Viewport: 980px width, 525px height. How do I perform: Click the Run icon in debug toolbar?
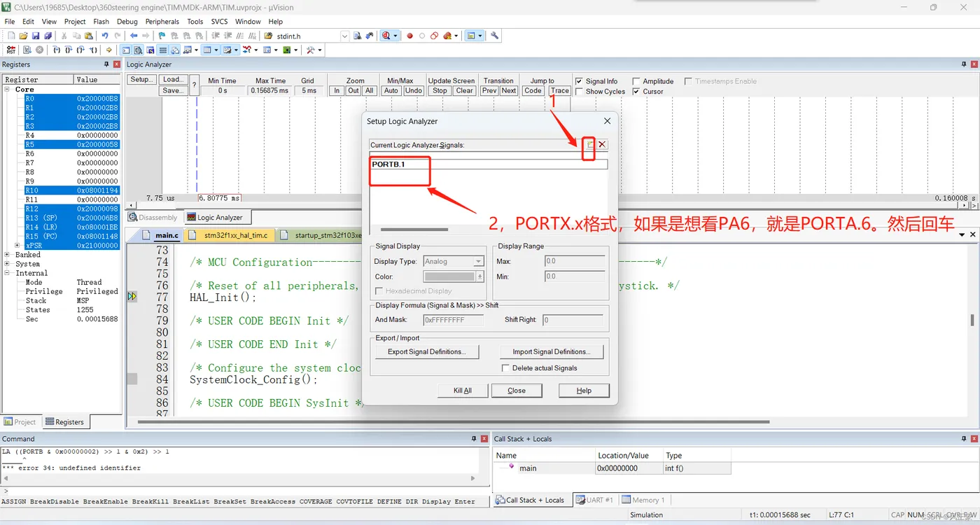click(x=27, y=50)
